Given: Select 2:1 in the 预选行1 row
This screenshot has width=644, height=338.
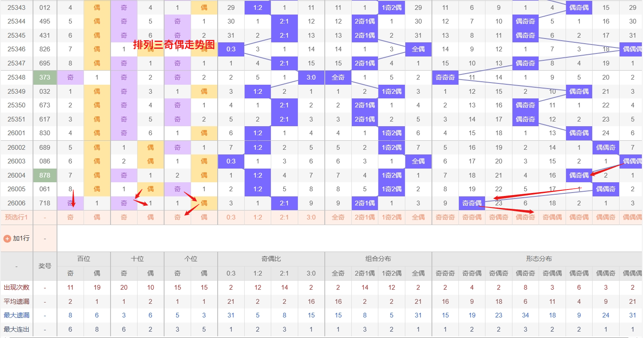Looking at the screenshot, I should click(x=284, y=217).
